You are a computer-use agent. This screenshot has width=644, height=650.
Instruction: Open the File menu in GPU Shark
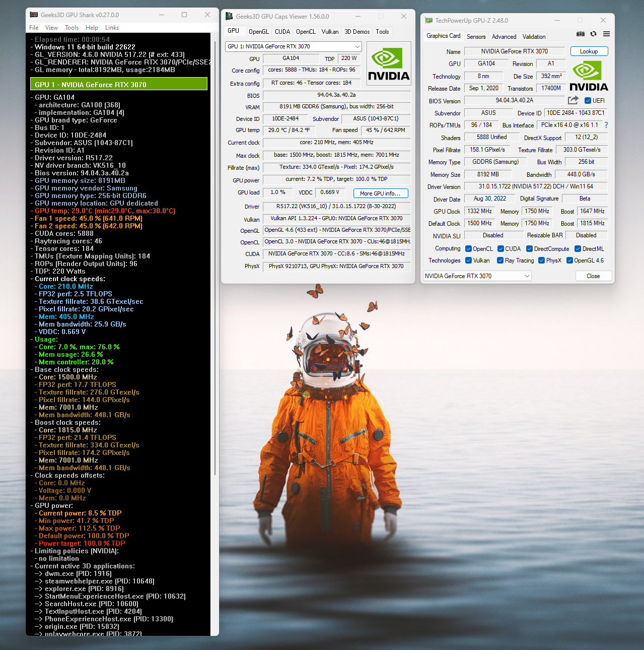[x=34, y=28]
